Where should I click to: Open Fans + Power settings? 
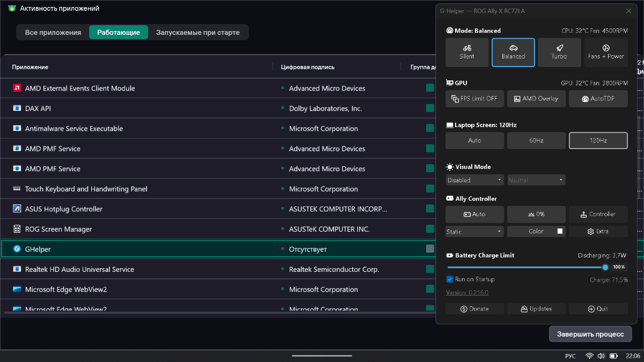(x=606, y=53)
